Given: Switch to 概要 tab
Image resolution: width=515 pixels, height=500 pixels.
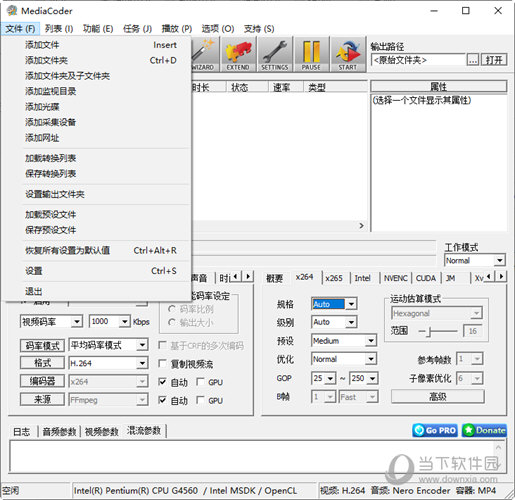Looking at the screenshot, I should 274,278.
